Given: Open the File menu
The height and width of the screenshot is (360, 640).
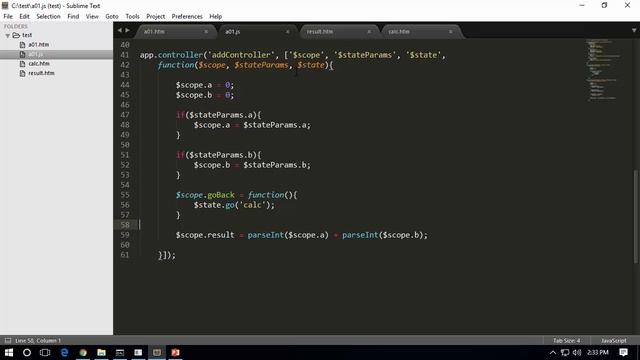Looking at the screenshot, I should [x=8, y=16].
